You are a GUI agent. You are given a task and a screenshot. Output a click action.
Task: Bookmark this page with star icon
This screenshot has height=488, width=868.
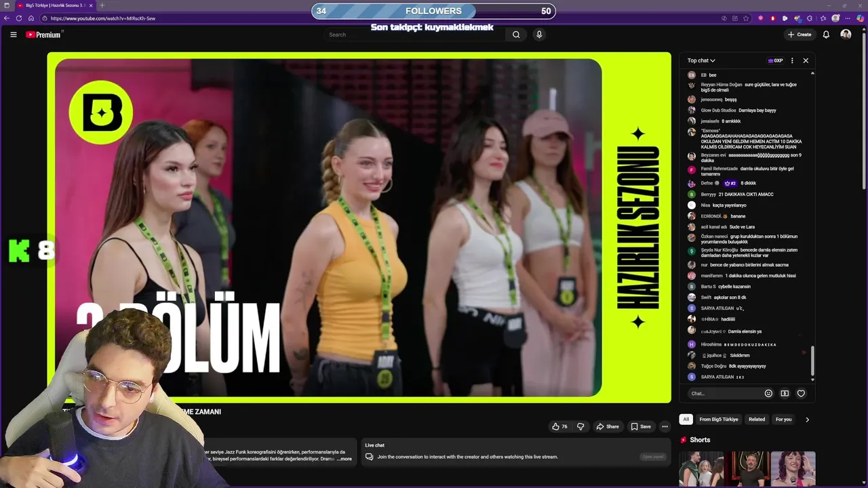(x=746, y=18)
